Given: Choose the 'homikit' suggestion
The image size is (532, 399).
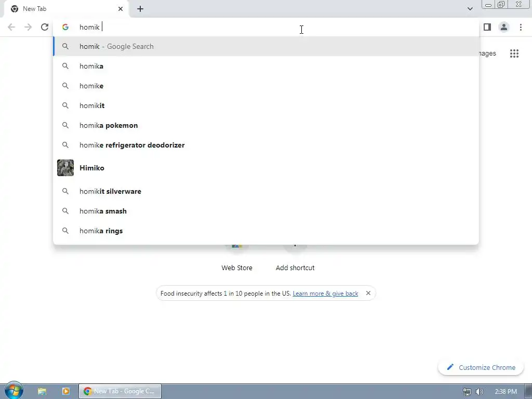Looking at the screenshot, I should pos(266,105).
